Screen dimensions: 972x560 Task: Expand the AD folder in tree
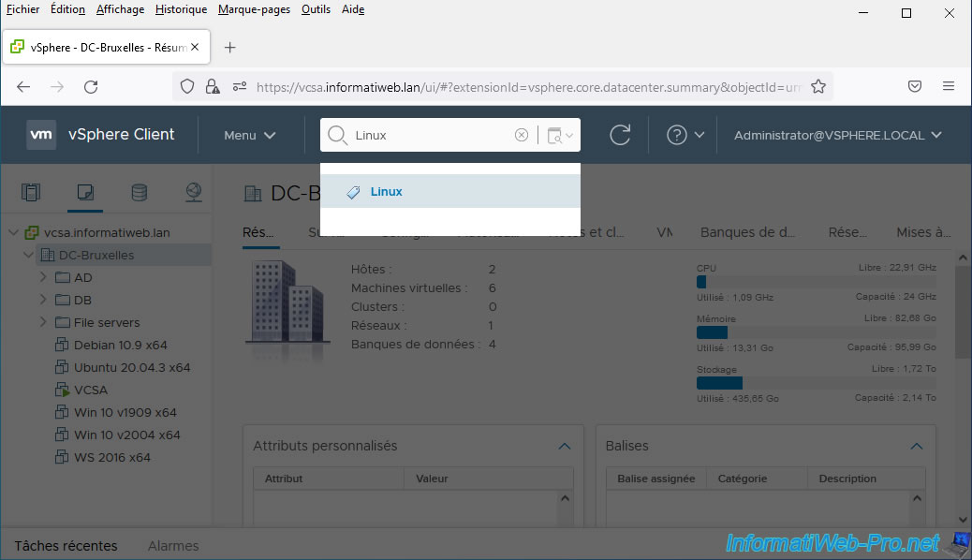click(43, 277)
